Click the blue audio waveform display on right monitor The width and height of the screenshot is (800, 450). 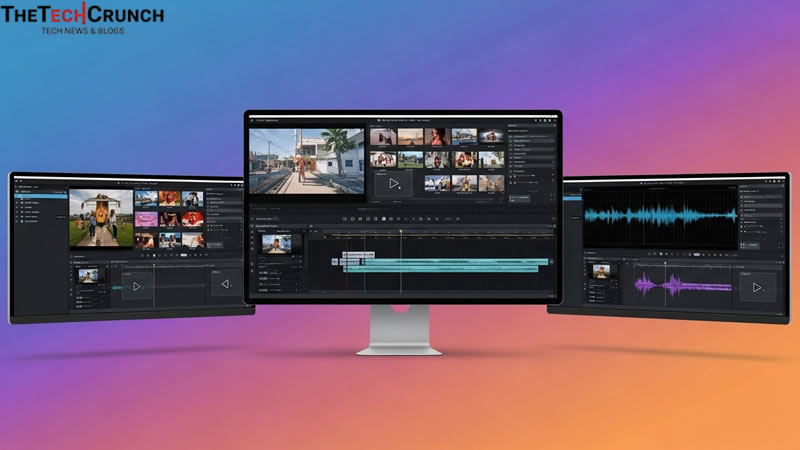661,216
